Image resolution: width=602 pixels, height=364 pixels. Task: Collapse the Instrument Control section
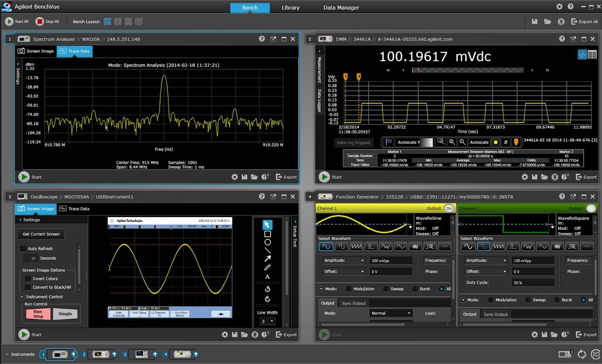click(x=22, y=296)
